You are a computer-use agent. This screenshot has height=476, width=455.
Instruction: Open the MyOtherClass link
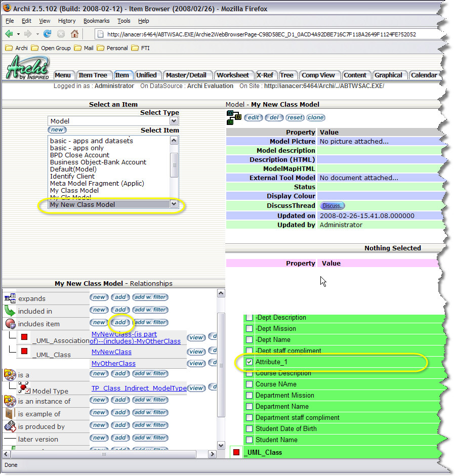click(113, 363)
